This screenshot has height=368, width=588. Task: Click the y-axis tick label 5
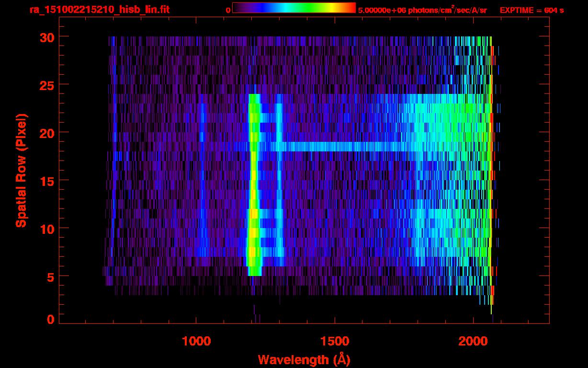coord(50,276)
